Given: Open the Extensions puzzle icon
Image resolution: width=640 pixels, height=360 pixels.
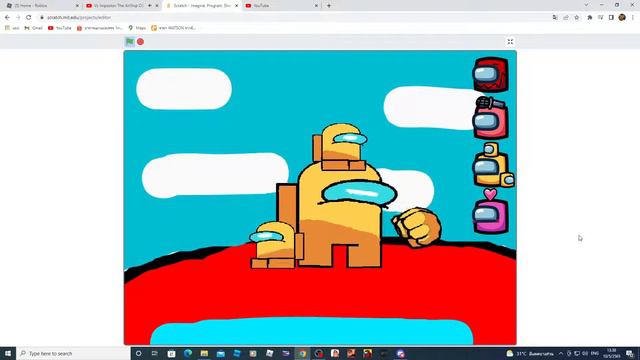Looking at the screenshot, I should [590, 18].
